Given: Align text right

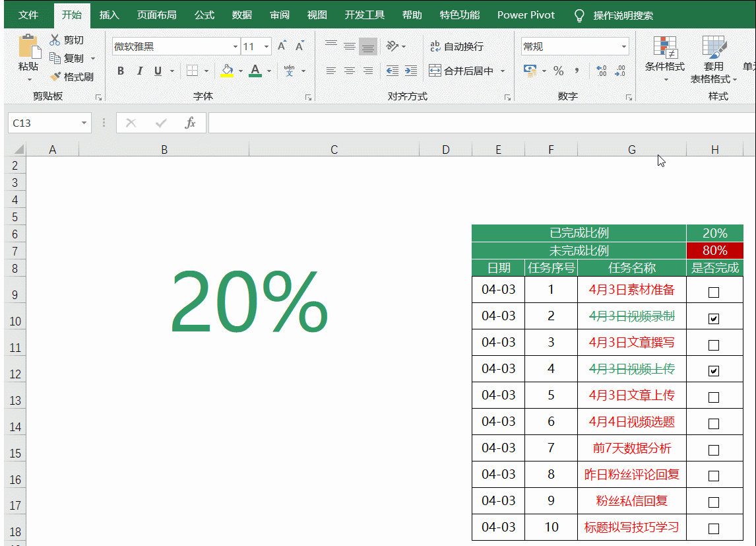Looking at the screenshot, I should pos(368,71).
